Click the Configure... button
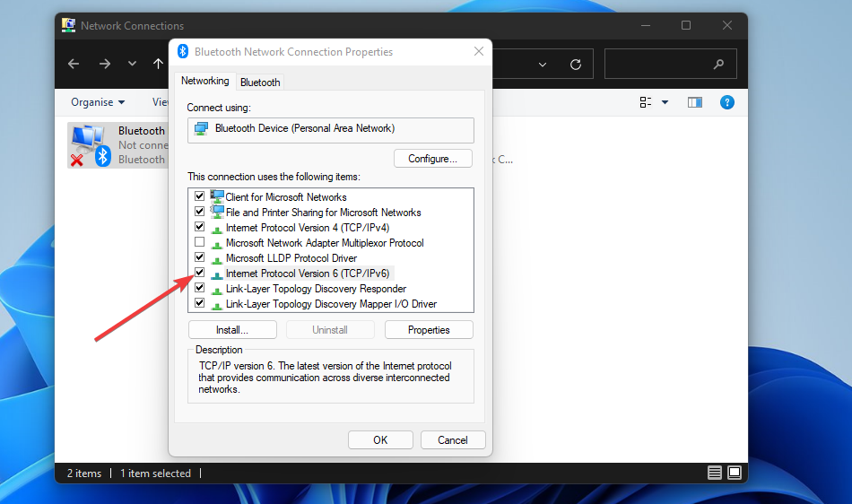This screenshot has height=504, width=852. 432,159
